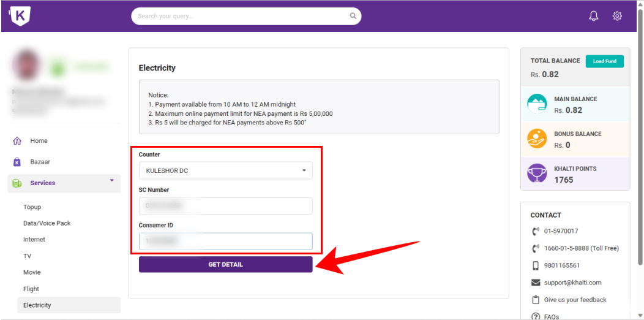The height and width of the screenshot is (320, 644).
Task: Click the MAIN BALANCE Rs. 0.82 text
Action: [575, 105]
